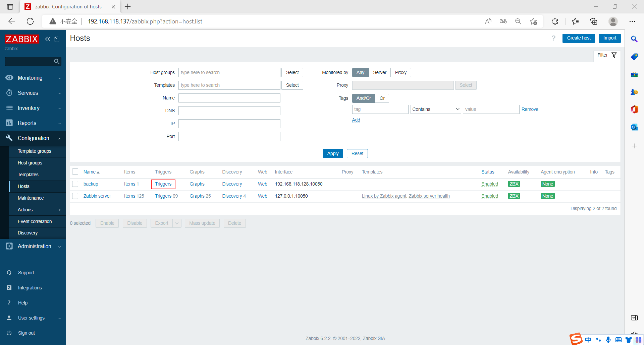This screenshot has width=644, height=345.
Task: Open Discovery under Configuration menu
Action: click(x=37, y=233)
